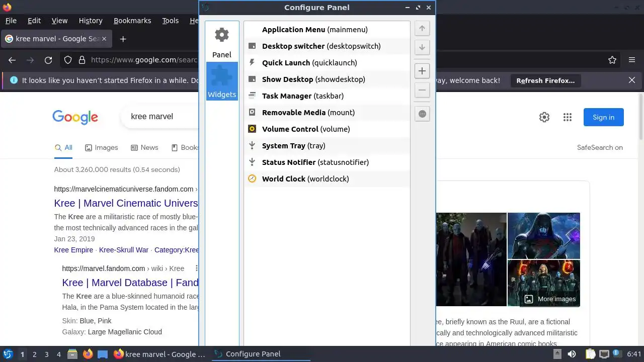Remove widget with the minus button
This screenshot has width=644, height=362.
point(422,90)
